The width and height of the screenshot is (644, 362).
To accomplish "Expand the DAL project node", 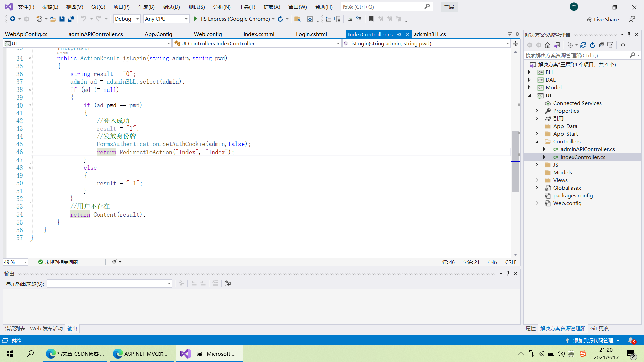I will [x=529, y=80].
